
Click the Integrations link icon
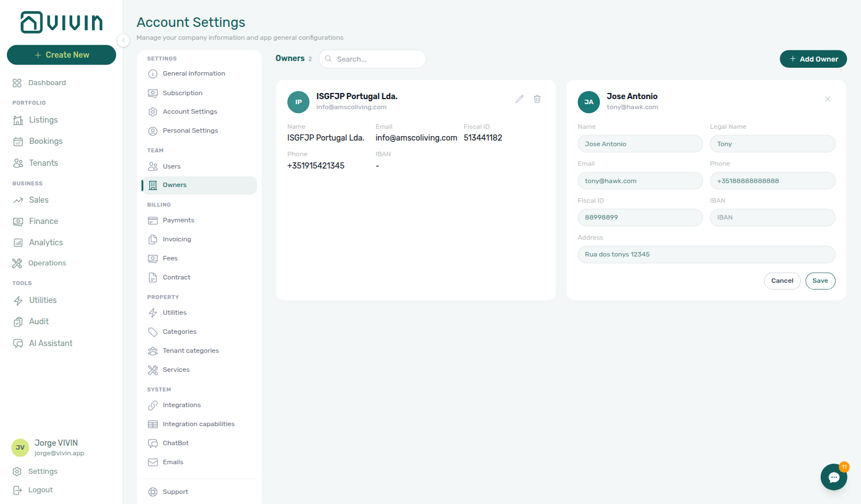pyautogui.click(x=152, y=405)
